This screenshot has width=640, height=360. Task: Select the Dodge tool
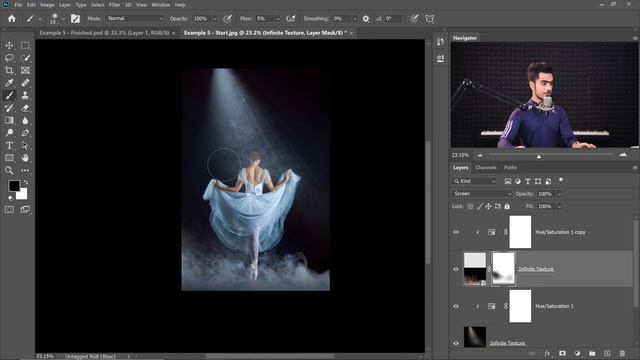pyautogui.click(x=9, y=133)
